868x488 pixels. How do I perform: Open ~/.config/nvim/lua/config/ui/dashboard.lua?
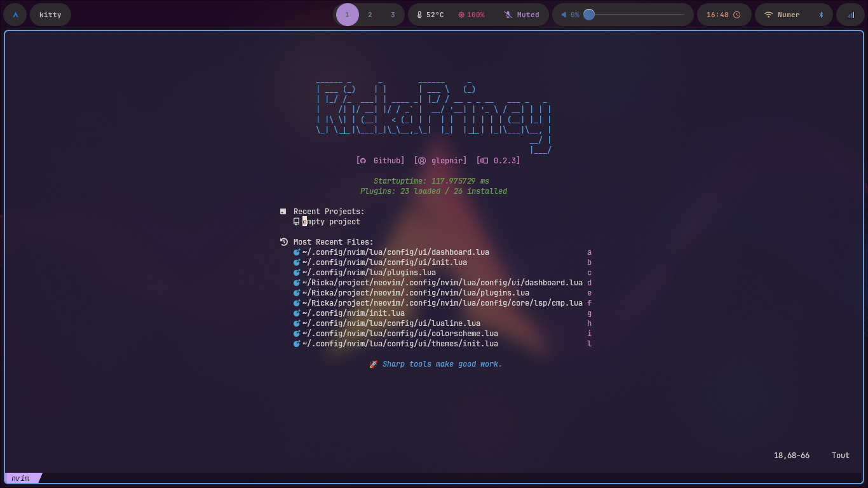pyautogui.click(x=396, y=252)
